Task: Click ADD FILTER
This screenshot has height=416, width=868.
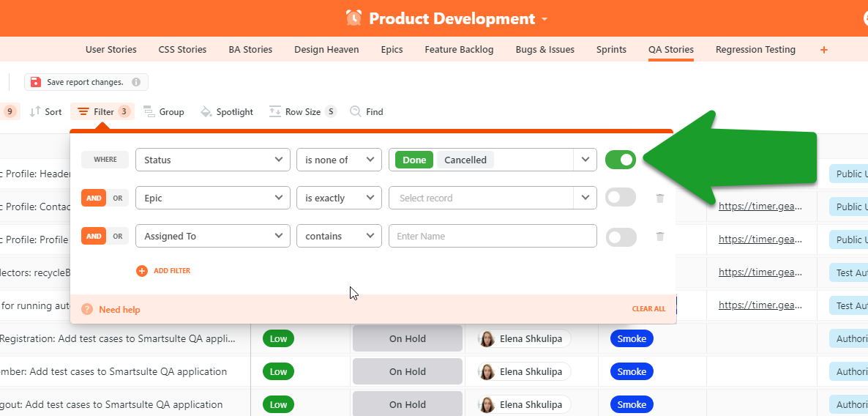Action: tap(163, 271)
